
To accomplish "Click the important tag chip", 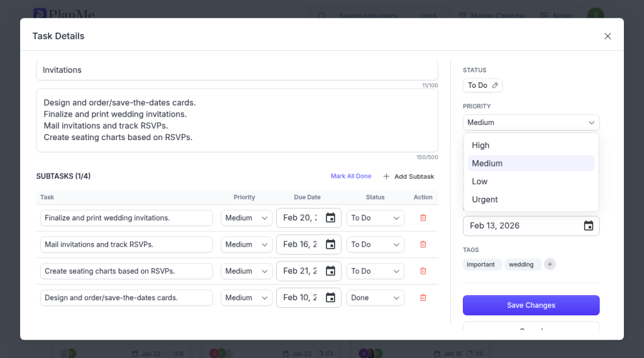I will tap(482, 264).
